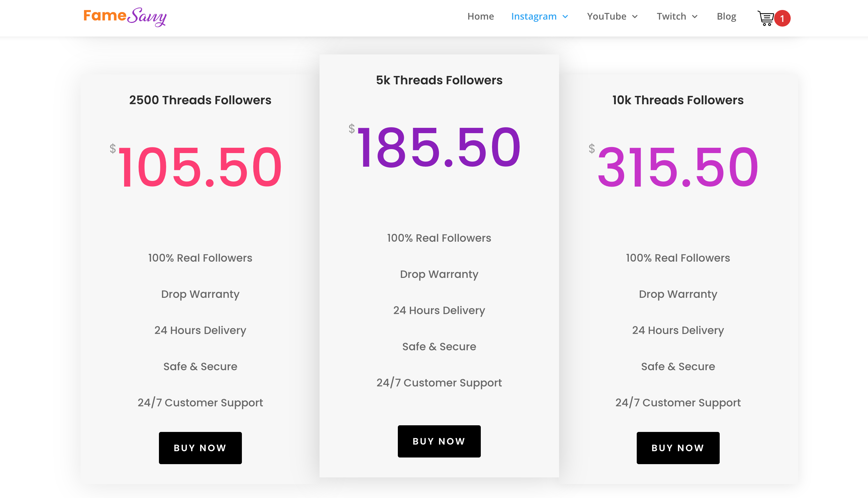Click 24/7 Customer Support in 10k plan
868x498 pixels.
pos(678,403)
